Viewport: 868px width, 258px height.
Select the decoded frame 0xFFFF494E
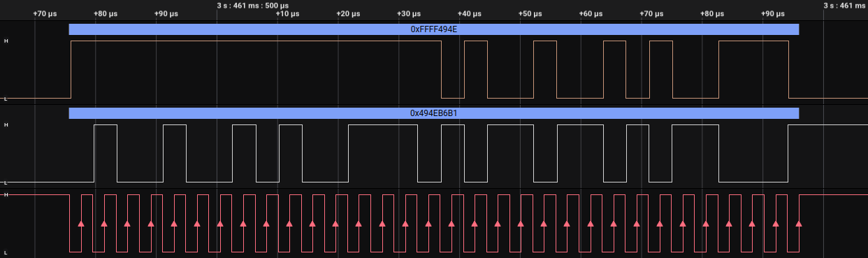(433, 29)
